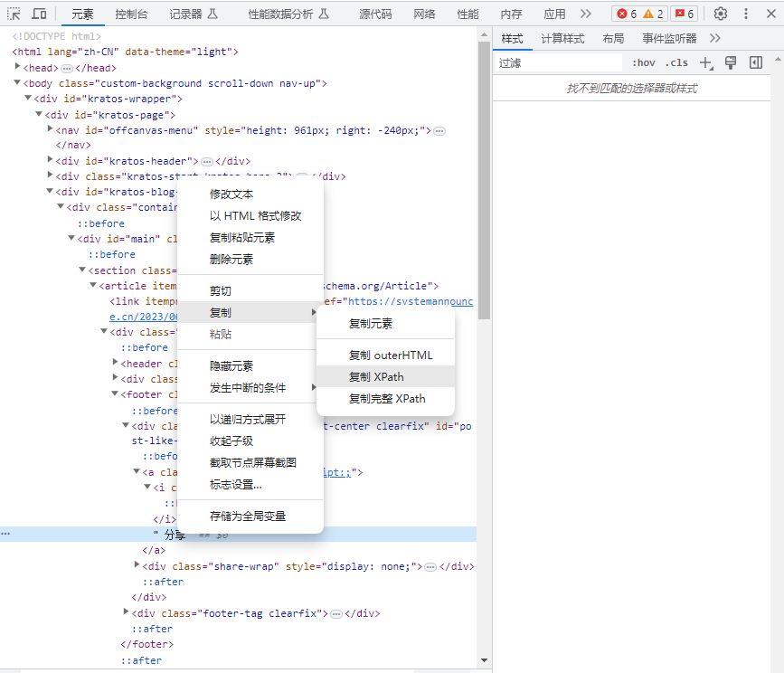Collapse the body element node

tap(17, 82)
